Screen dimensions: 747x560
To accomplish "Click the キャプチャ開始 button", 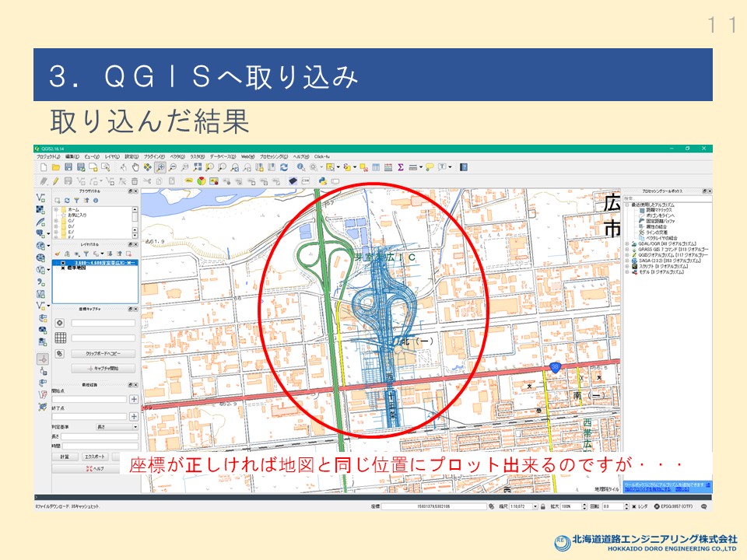I will coord(104,368).
